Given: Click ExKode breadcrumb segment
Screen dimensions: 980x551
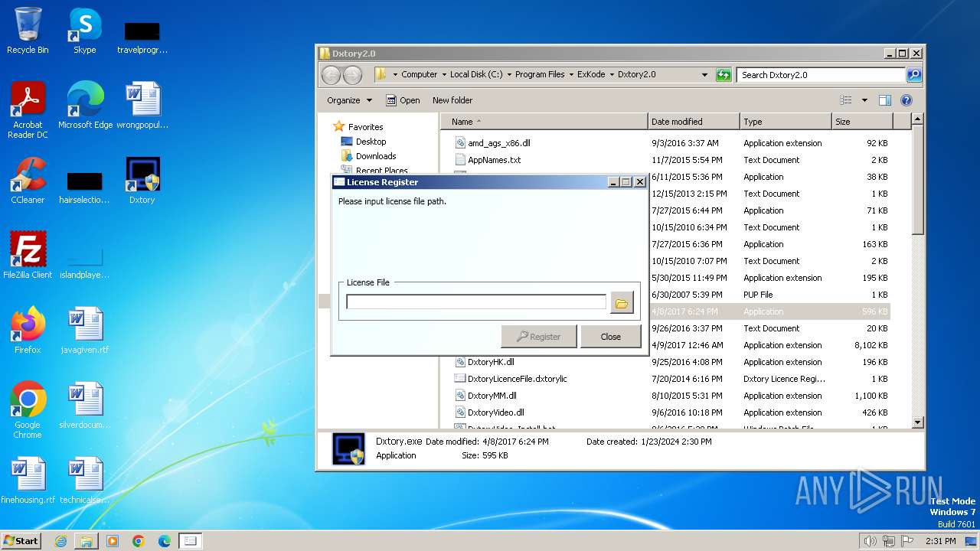Looking at the screenshot, I should pos(591,75).
